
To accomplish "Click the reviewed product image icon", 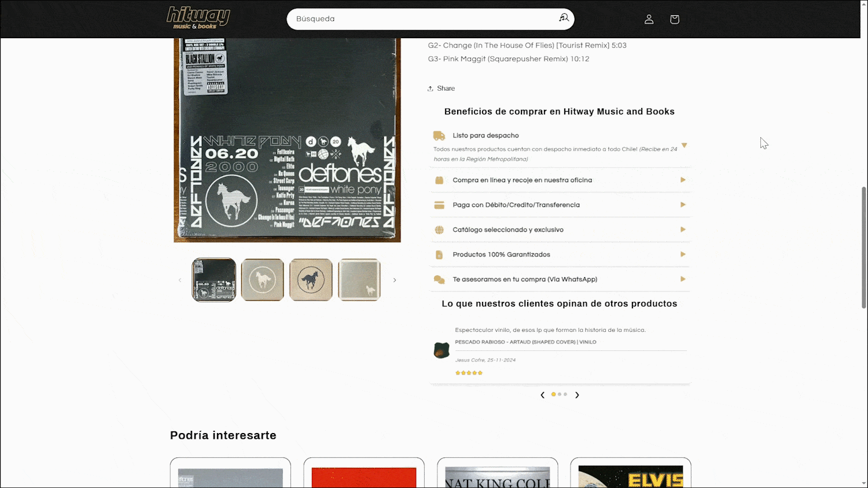I will pos(442,350).
